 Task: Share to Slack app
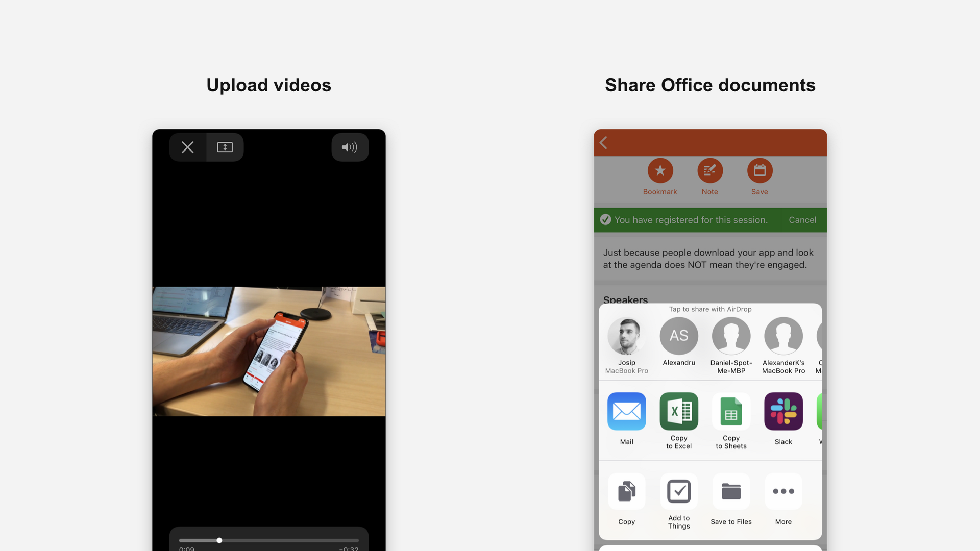pos(783,412)
